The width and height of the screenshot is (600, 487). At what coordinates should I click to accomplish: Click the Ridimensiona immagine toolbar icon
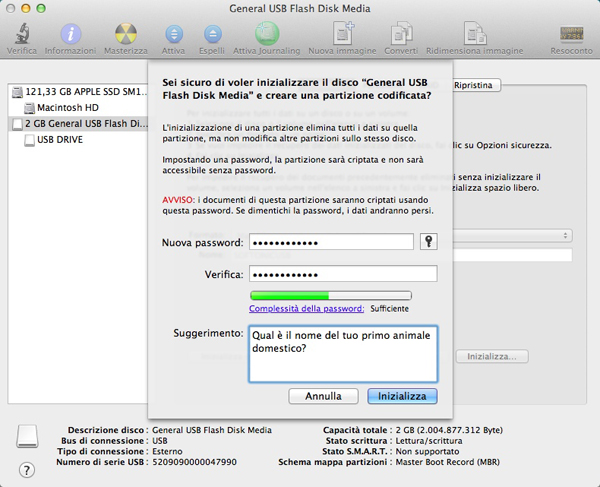coord(473,33)
